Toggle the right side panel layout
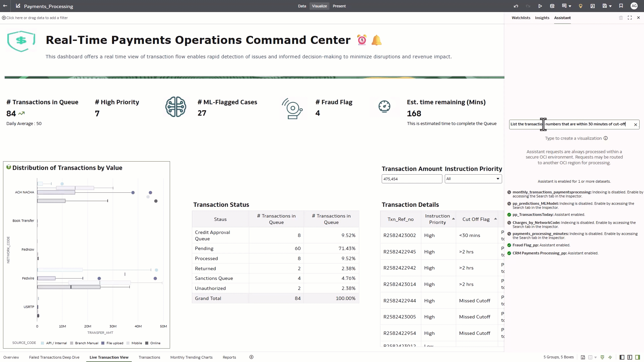 pos(637,357)
